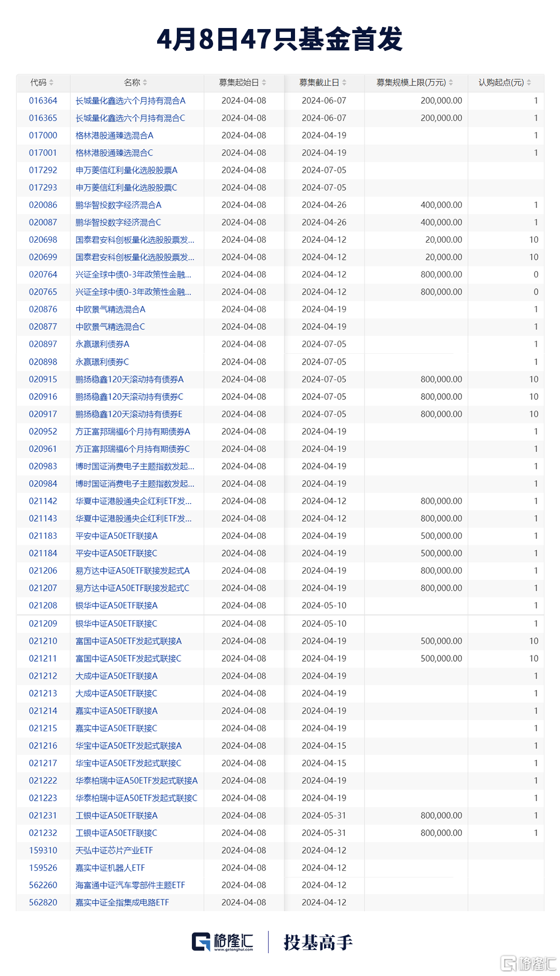Open fund link 格林港股通臻选混合A
Screen dimensions: 560x976
coord(115,135)
